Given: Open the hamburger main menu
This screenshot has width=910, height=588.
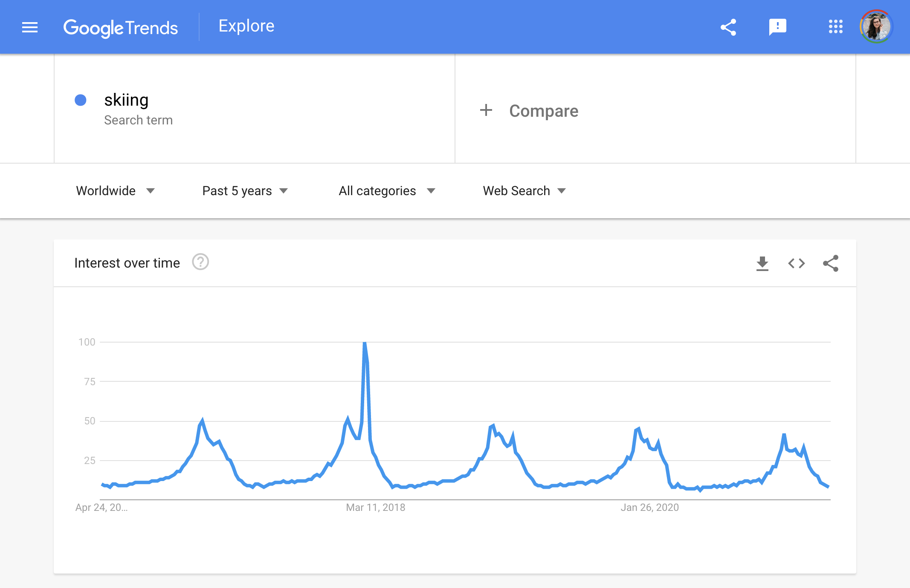Looking at the screenshot, I should pyautogui.click(x=30, y=28).
